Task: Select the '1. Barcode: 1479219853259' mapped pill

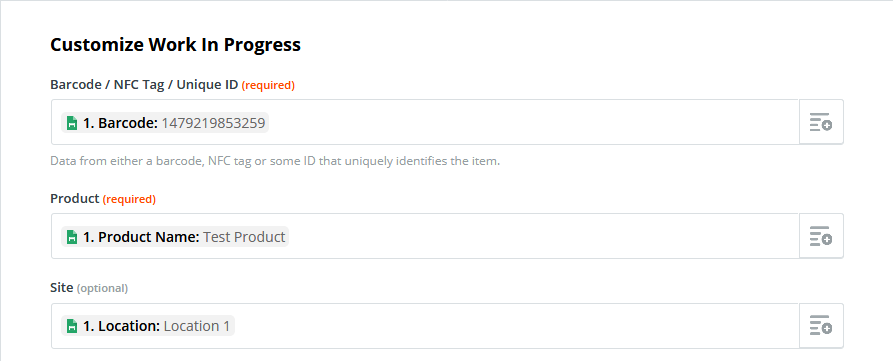Action: tap(165, 123)
